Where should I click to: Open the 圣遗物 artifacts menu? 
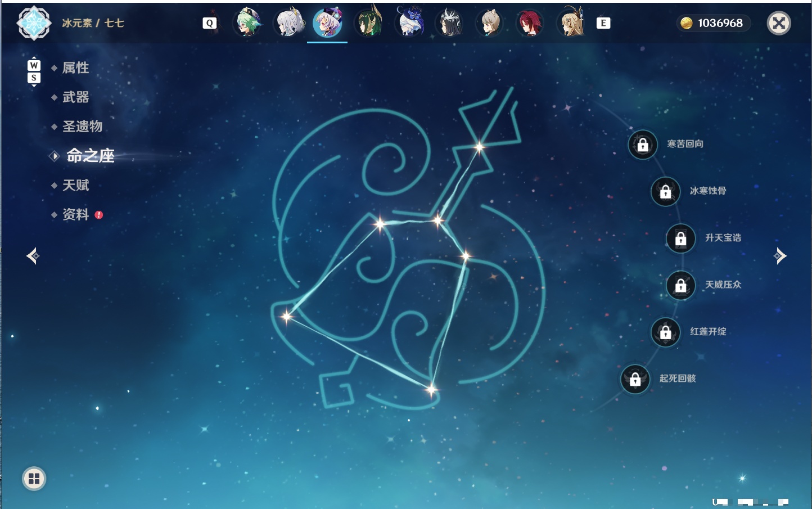(82, 127)
